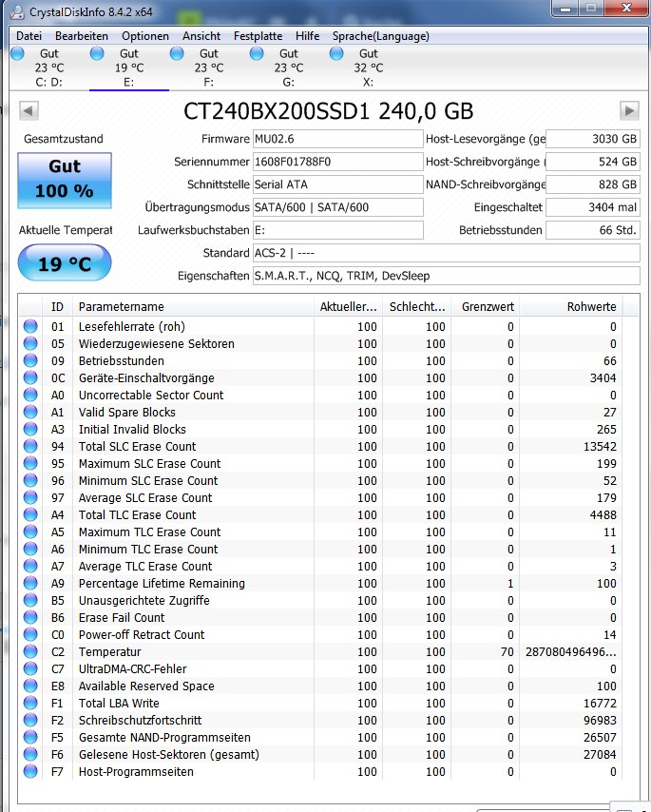The width and height of the screenshot is (651, 812).
Task: Select the Gesamte NAND-Programmseiten row text
Action: [x=164, y=737]
